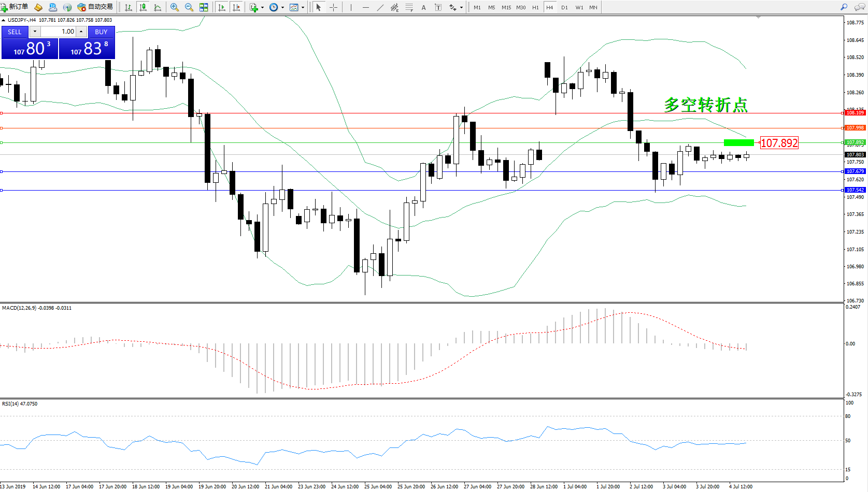This screenshot has width=868, height=492.
Task: Toggle the chart auto scroll button
Action: [x=222, y=7]
